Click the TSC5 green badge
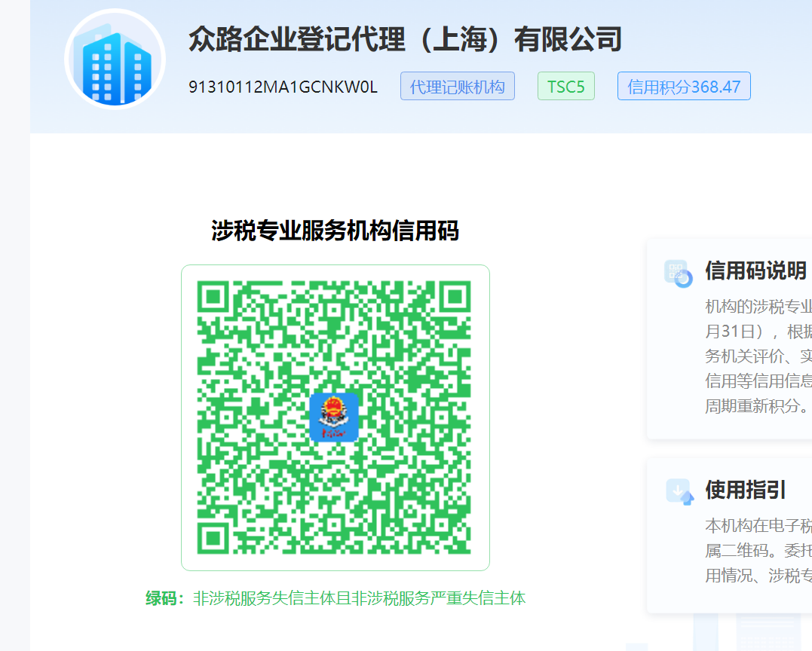Screen dimensions: 812x651 tap(566, 86)
